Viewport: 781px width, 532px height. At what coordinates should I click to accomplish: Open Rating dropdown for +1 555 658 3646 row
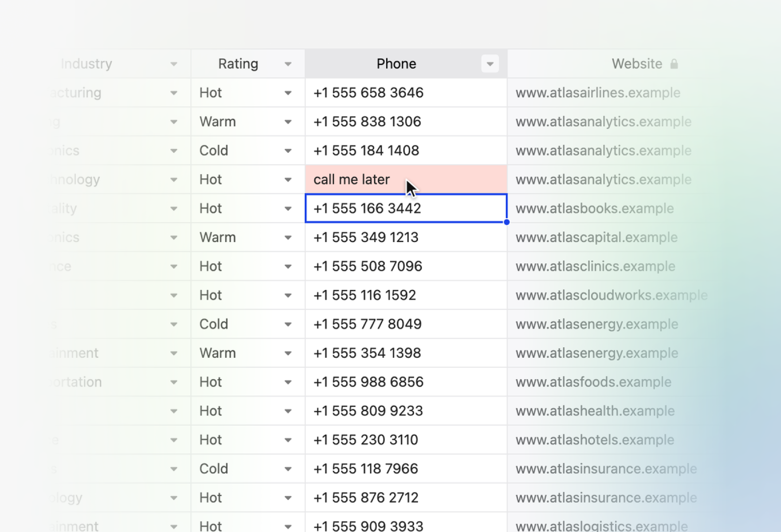point(288,93)
